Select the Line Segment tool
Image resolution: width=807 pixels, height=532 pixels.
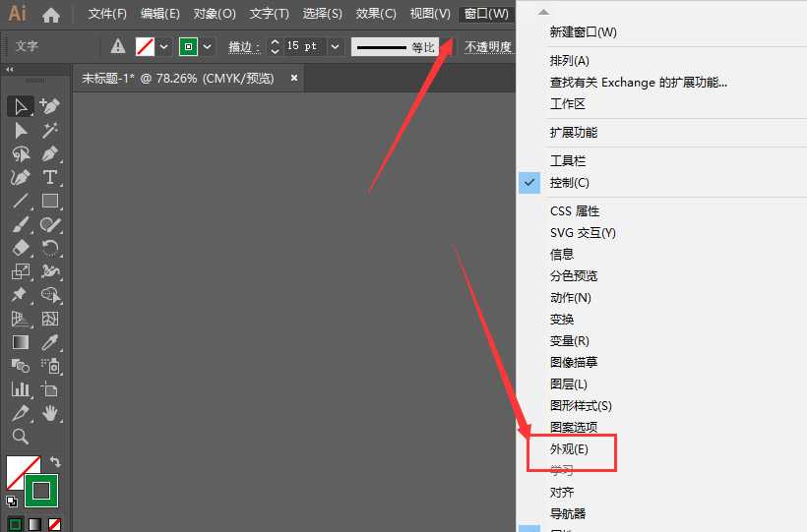pyautogui.click(x=21, y=201)
